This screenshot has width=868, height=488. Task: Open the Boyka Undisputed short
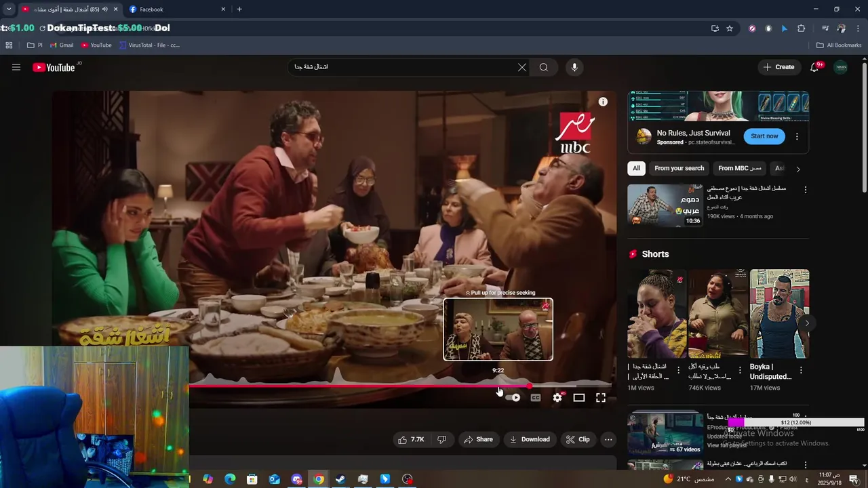pos(779,314)
